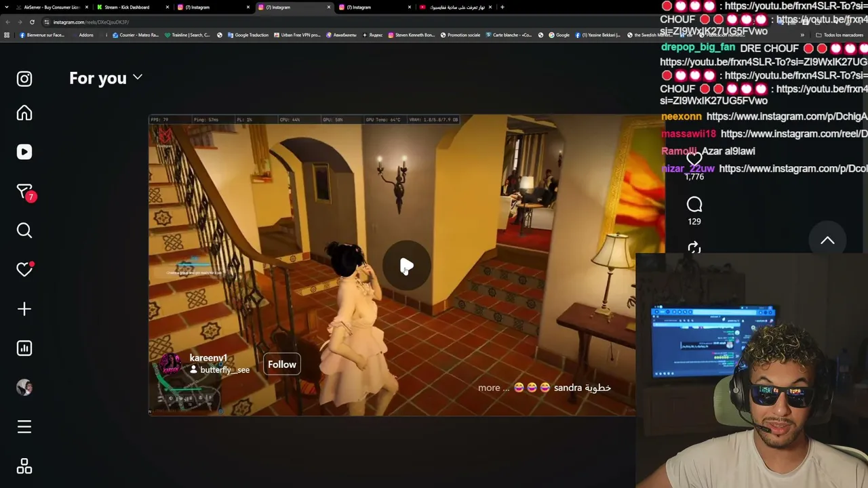Open the Reels section in the sidebar
Viewport: 868px width, 488px height.
(24, 152)
